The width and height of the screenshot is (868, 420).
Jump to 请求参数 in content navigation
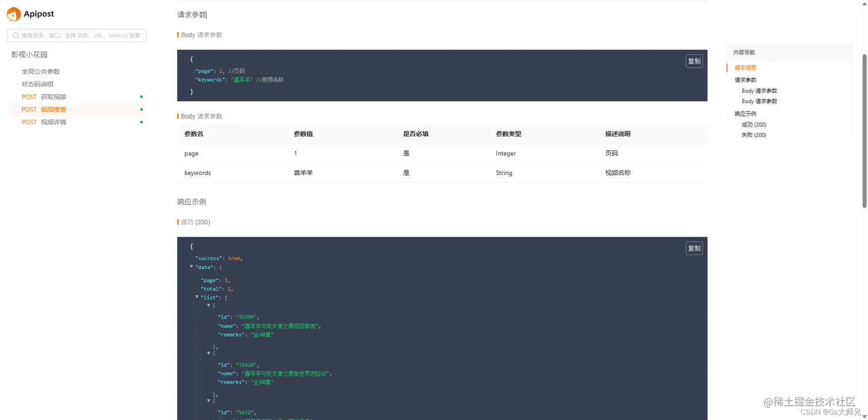(745, 80)
